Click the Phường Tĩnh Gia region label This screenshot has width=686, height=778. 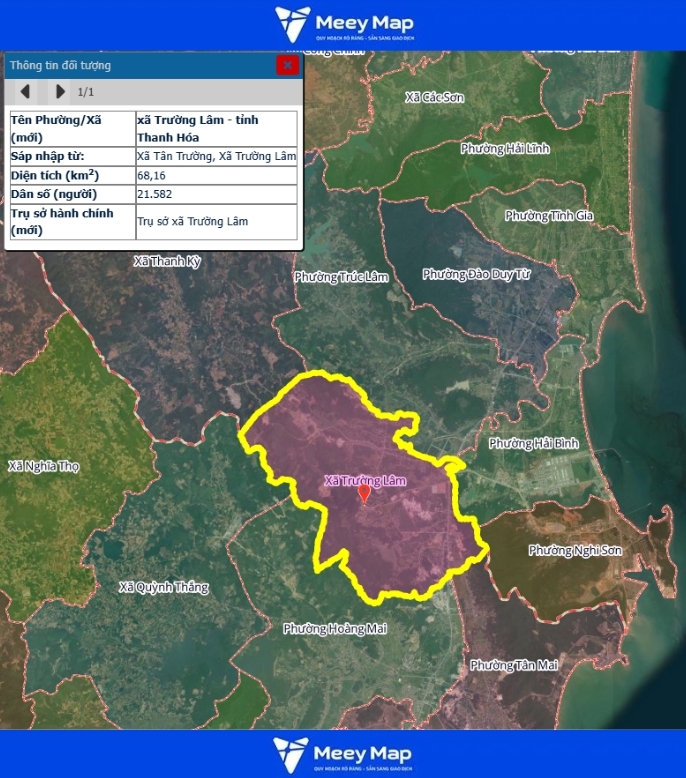coord(548,216)
